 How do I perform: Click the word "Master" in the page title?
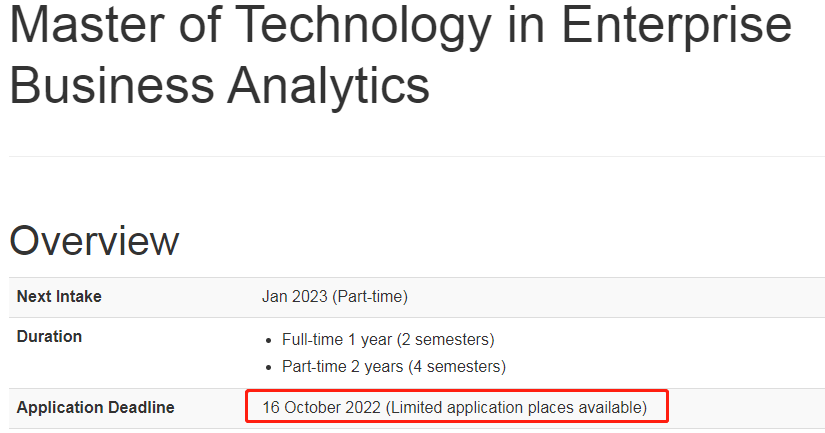(x=87, y=24)
